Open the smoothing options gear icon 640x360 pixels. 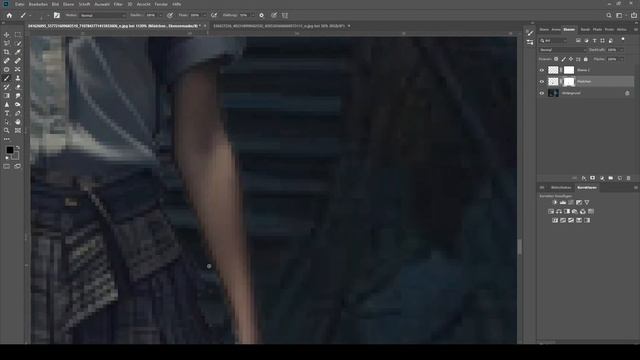click(x=262, y=15)
